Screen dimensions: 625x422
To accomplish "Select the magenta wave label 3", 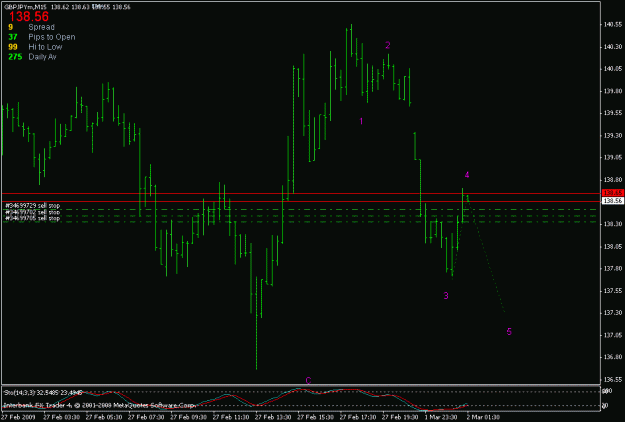I will tap(446, 296).
